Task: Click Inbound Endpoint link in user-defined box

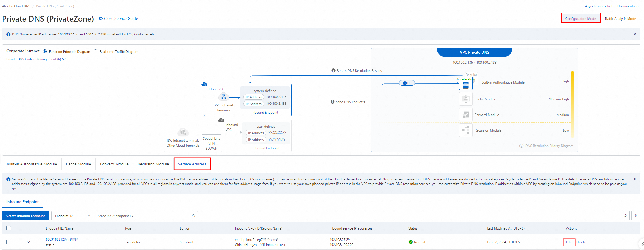Action: (x=266, y=148)
